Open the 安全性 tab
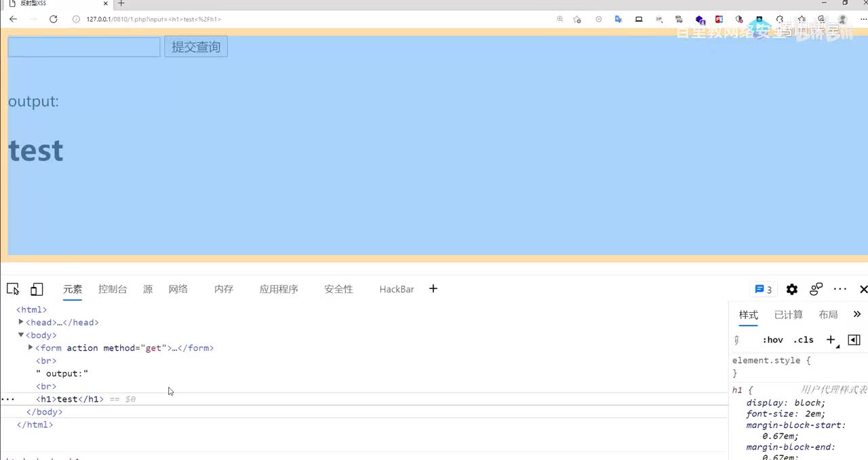The width and height of the screenshot is (868, 460). tap(338, 289)
